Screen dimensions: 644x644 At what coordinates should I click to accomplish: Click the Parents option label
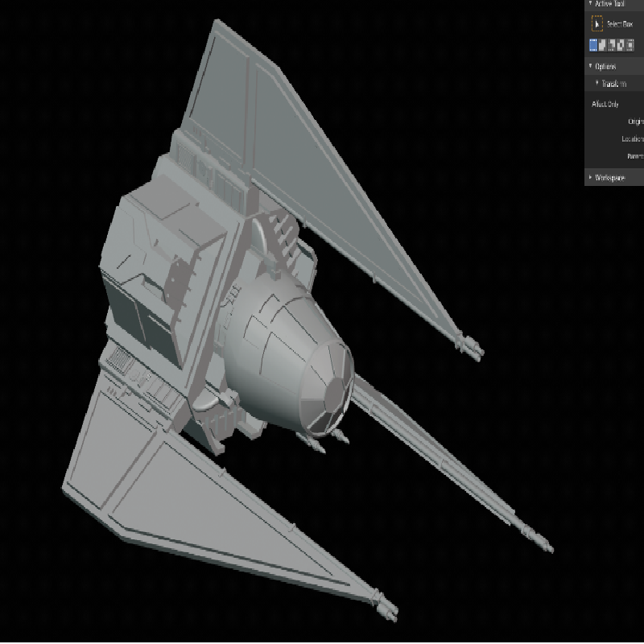click(x=635, y=156)
